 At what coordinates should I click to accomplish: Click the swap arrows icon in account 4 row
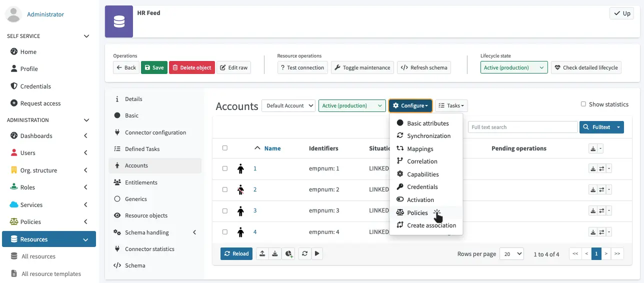601,232
